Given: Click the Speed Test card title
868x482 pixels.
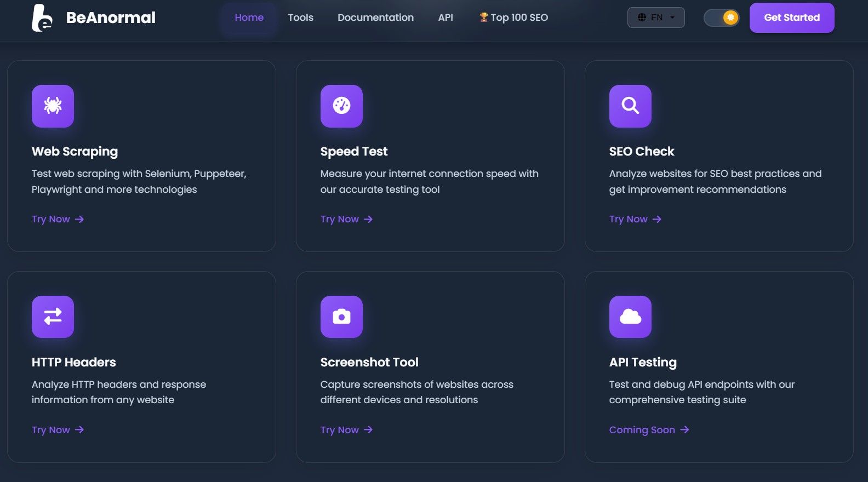Looking at the screenshot, I should [x=354, y=151].
